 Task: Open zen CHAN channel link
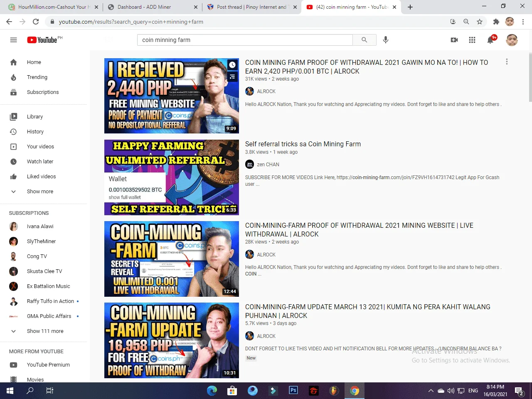tap(268, 165)
